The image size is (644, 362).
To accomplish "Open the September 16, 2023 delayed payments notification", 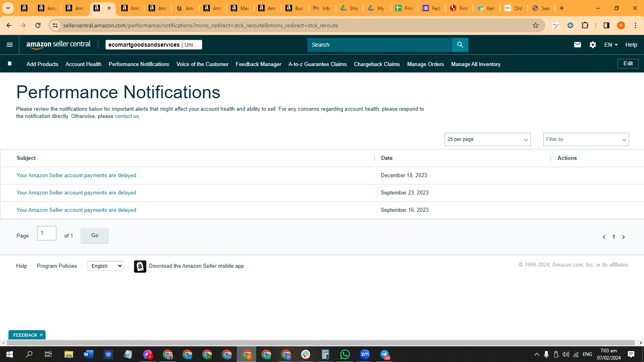I will point(77,210).
